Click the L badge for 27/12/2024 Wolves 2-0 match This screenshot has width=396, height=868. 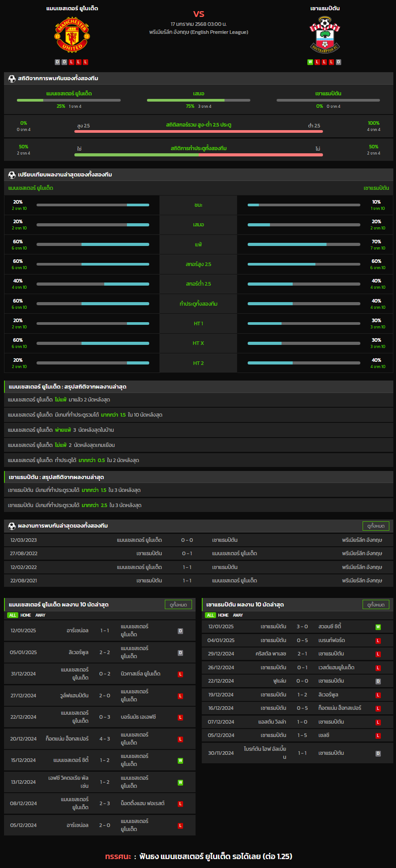[x=180, y=696]
